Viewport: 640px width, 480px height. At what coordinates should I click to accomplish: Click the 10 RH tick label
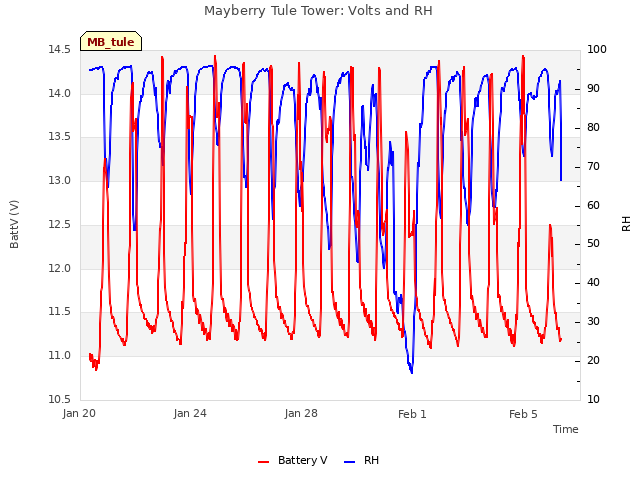coord(593,399)
